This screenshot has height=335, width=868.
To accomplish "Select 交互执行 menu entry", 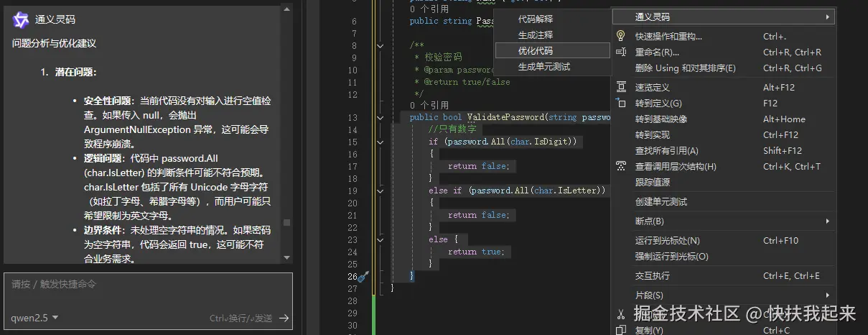I will [724, 276].
